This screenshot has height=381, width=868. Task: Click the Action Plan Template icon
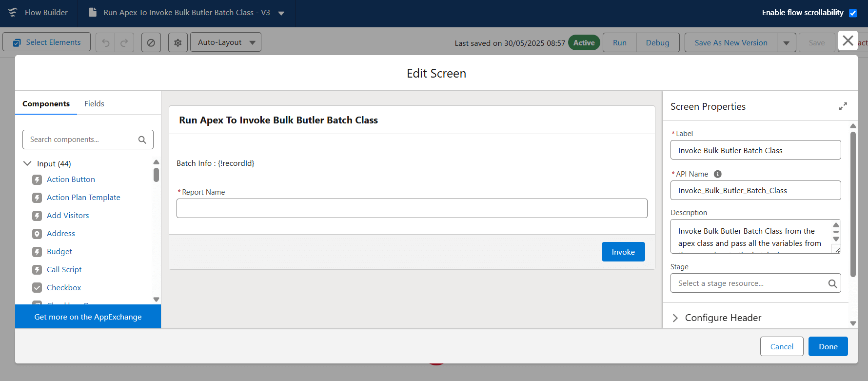pyautogui.click(x=37, y=198)
